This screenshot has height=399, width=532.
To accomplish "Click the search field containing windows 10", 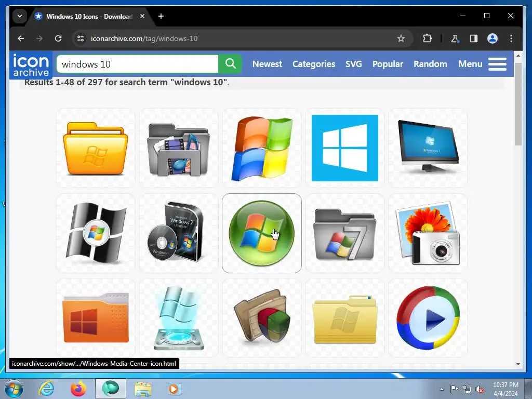I will click(137, 64).
